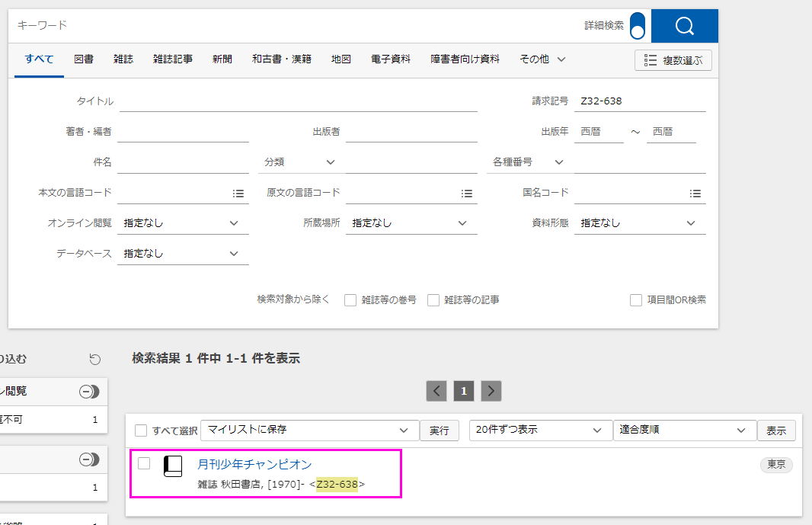Switch to the 雑誌記事 tab
The height and width of the screenshot is (525, 812).
pyautogui.click(x=173, y=59)
